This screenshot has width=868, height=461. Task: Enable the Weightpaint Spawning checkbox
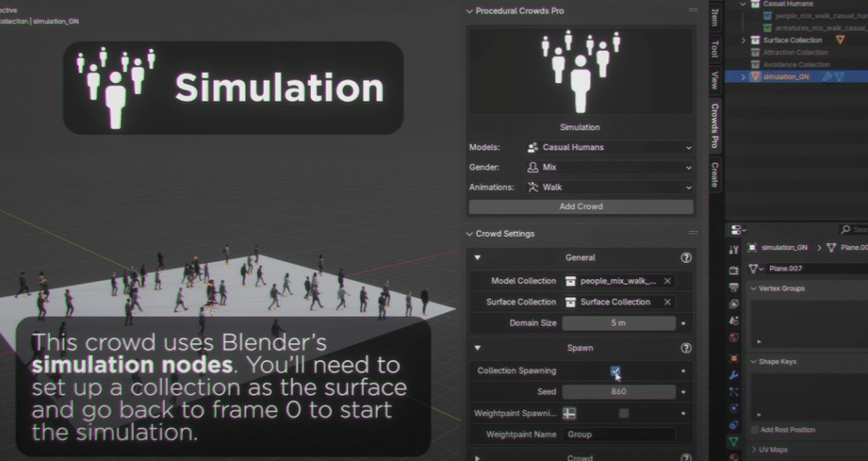point(624,413)
